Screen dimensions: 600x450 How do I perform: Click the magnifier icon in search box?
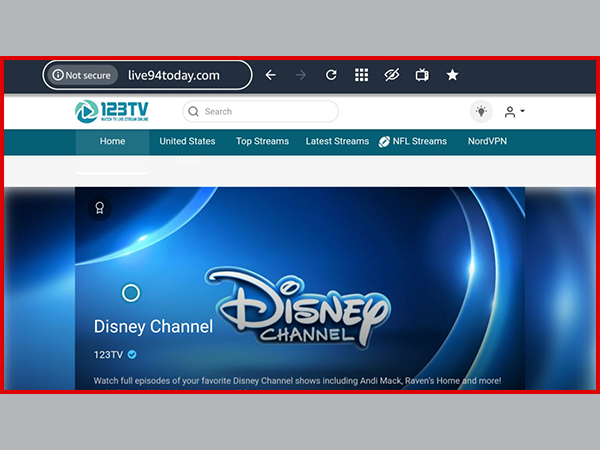tap(194, 111)
